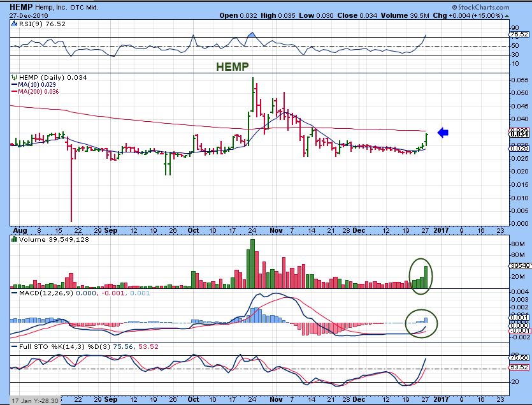Image resolution: width=532 pixels, height=405 pixels.
Task: Click the highest green price candle in late October
Action: [x=253, y=94]
